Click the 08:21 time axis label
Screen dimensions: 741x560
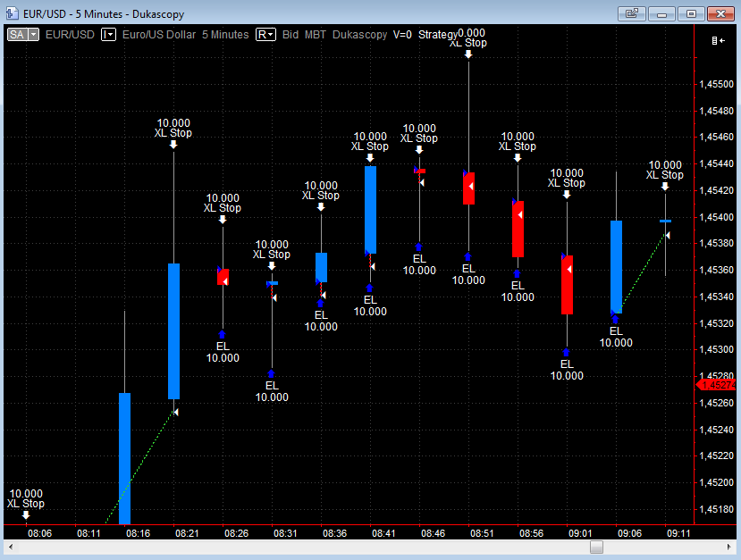(187, 533)
